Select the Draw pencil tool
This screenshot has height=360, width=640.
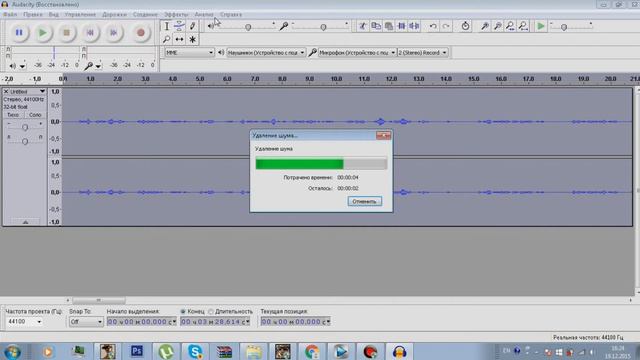point(192,26)
